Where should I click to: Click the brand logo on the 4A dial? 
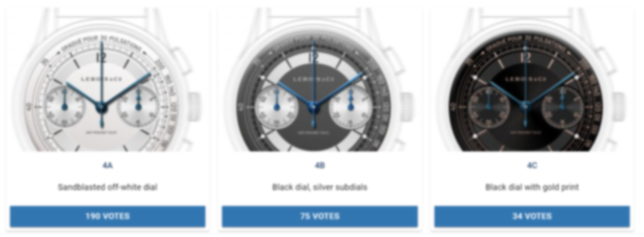point(101,79)
